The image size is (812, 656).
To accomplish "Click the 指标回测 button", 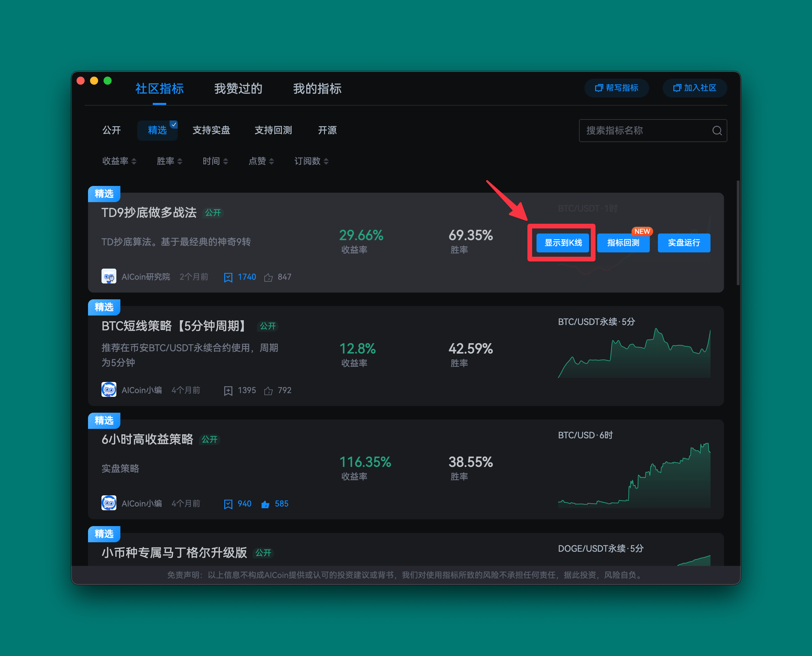I will pyautogui.click(x=623, y=243).
